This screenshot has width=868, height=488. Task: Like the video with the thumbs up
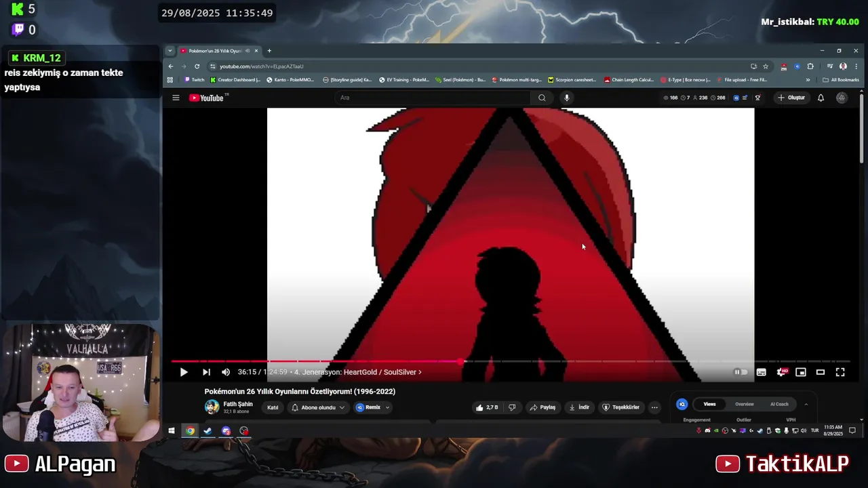[x=487, y=407]
